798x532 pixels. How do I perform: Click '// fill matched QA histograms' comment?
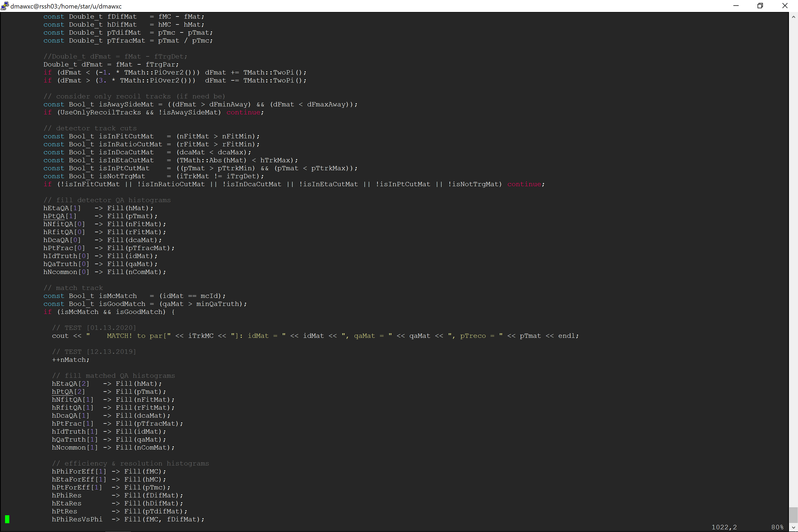[113, 376]
